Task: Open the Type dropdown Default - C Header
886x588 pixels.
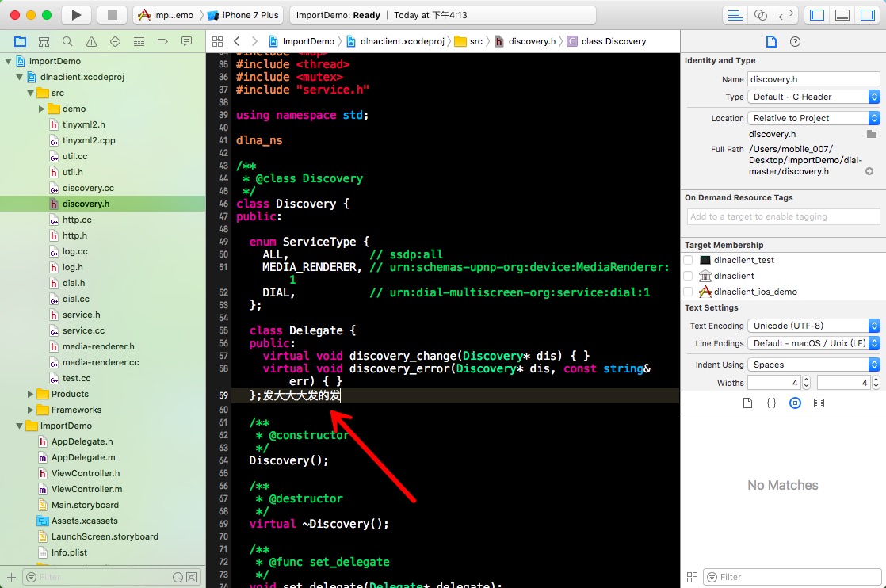Action: click(x=813, y=97)
